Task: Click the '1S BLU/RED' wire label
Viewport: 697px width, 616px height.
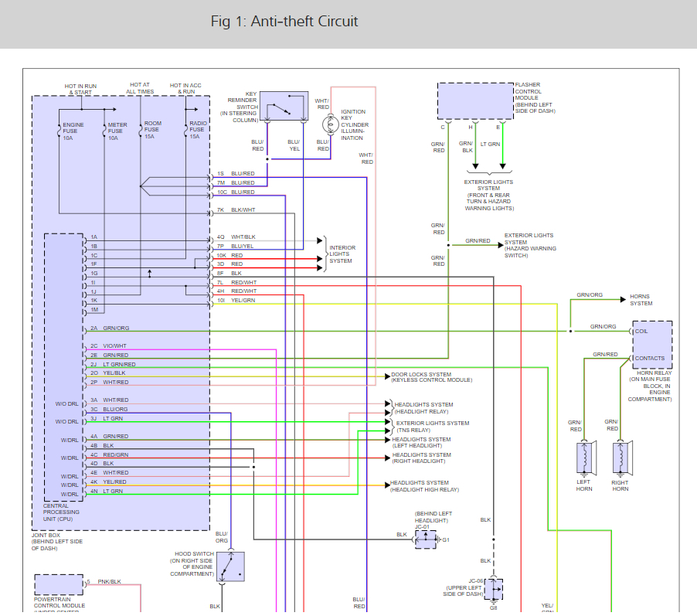Action: tap(236, 173)
